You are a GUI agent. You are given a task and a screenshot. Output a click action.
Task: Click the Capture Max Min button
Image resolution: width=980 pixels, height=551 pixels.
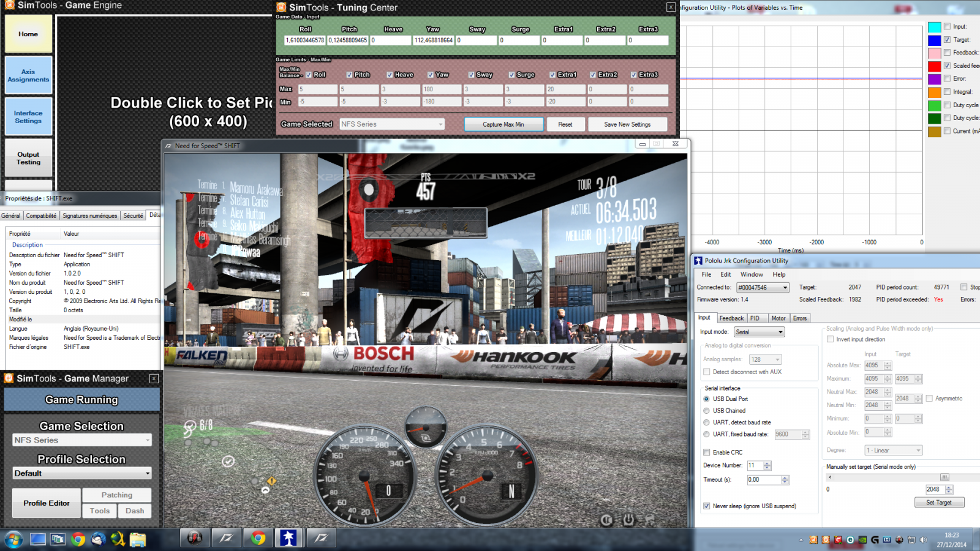coord(503,124)
